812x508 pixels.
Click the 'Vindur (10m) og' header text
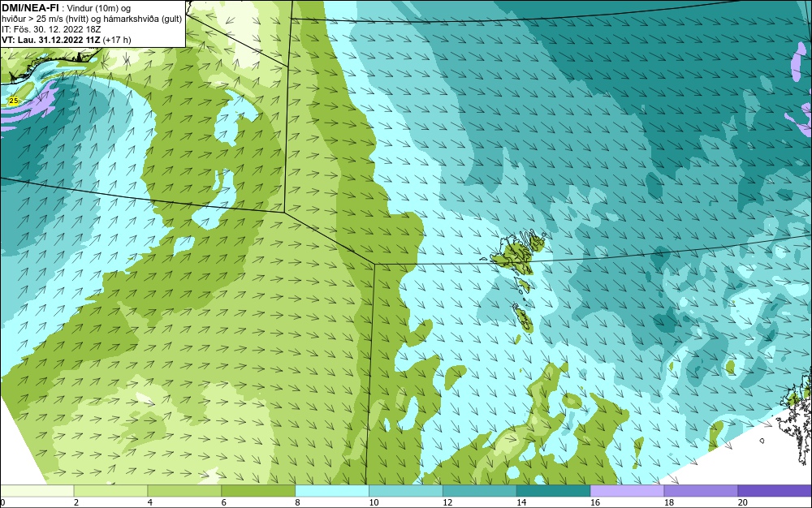(x=99, y=8)
